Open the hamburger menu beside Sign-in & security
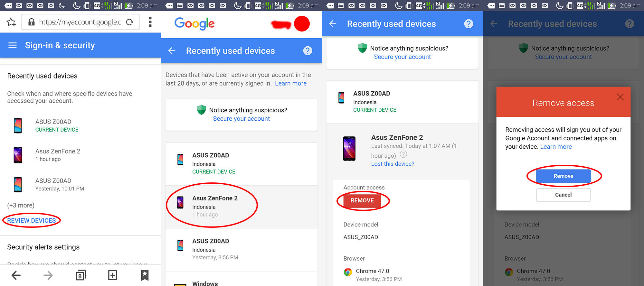The height and width of the screenshot is (286, 644). 13,45
